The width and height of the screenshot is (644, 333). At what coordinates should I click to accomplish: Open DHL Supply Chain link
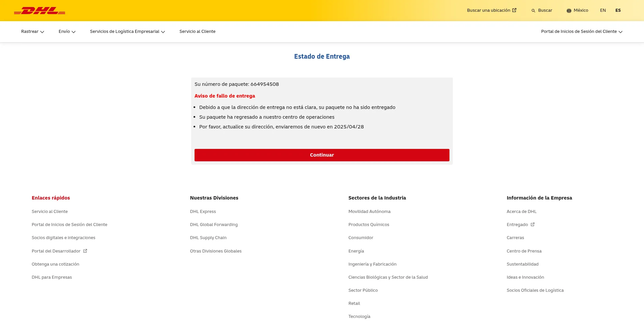[x=208, y=237]
